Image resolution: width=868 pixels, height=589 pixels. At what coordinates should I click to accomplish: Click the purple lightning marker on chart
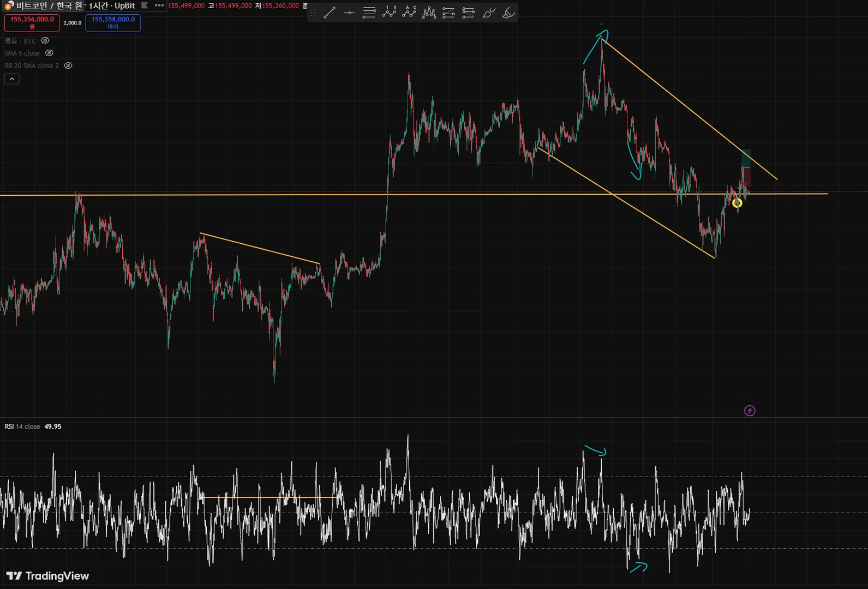click(750, 411)
